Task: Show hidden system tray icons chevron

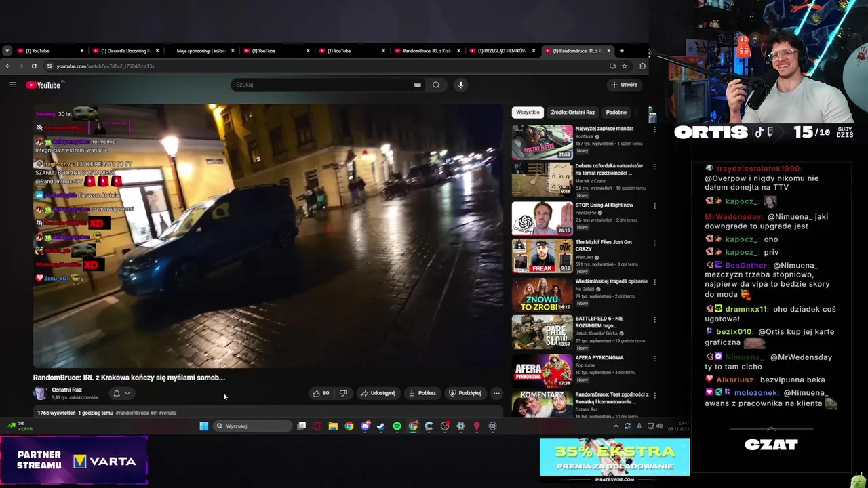Action: click(616, 426)
